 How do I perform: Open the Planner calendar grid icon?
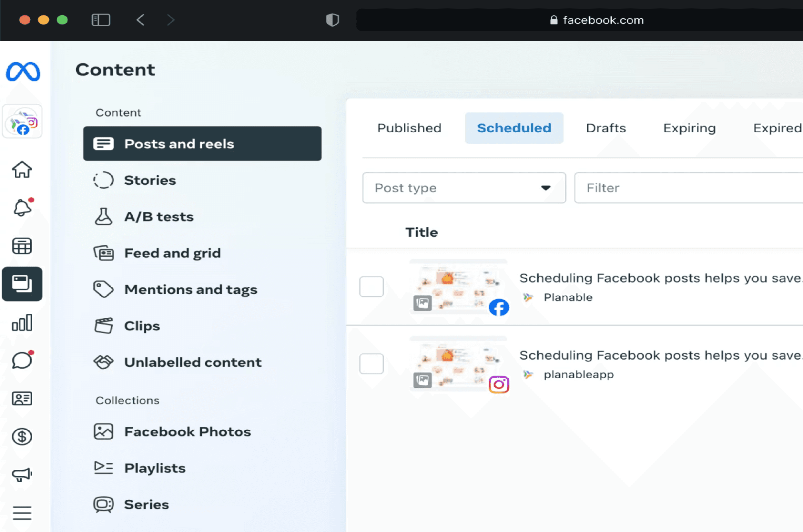click(x=22, y=246)
